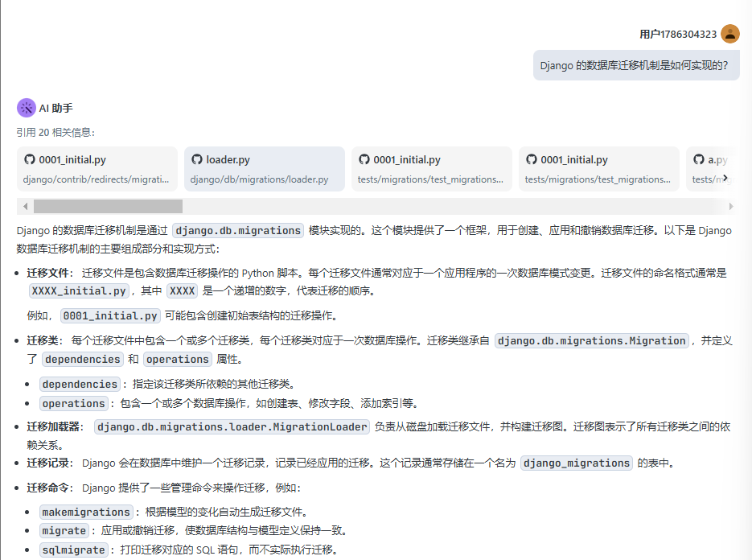Click the sqlmigrate code tag
The image size is (752, 560).
[73, 550]
